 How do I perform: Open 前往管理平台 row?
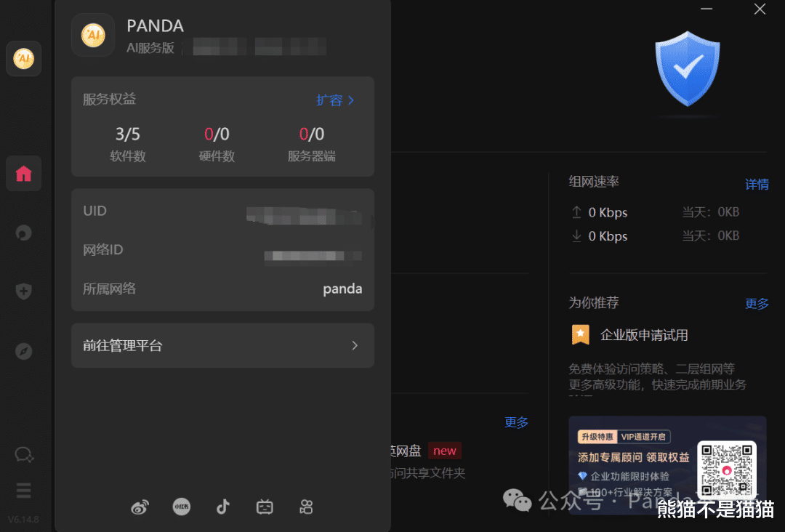click(223, 345)
